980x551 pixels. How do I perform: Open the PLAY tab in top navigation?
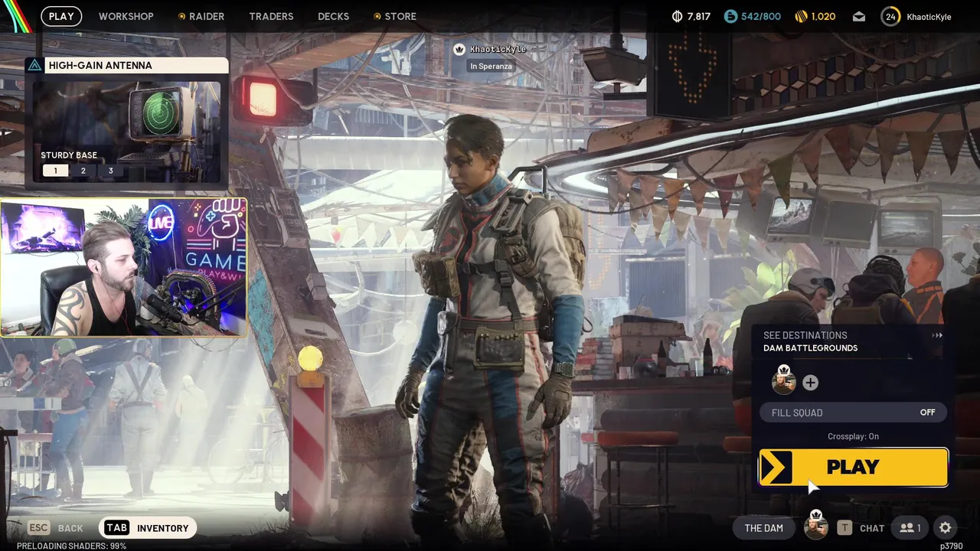61,16
